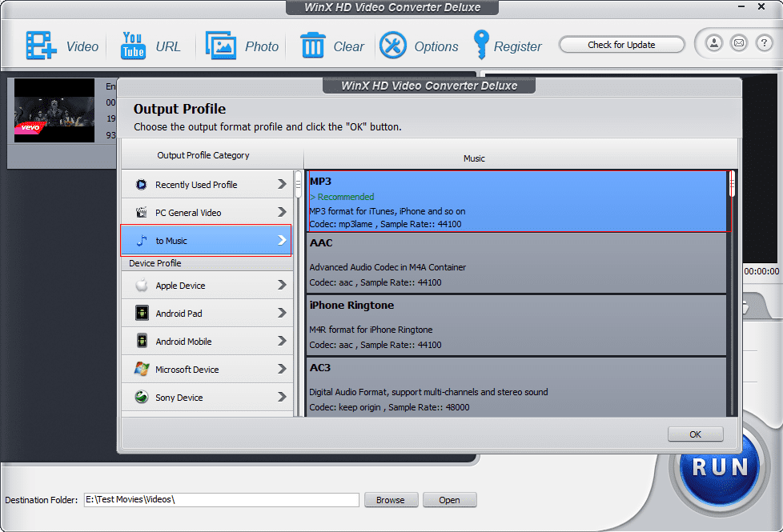This screenshot has width=783, height=532.
Task: Click the Options toolbar label
Action: pos(436,46)
